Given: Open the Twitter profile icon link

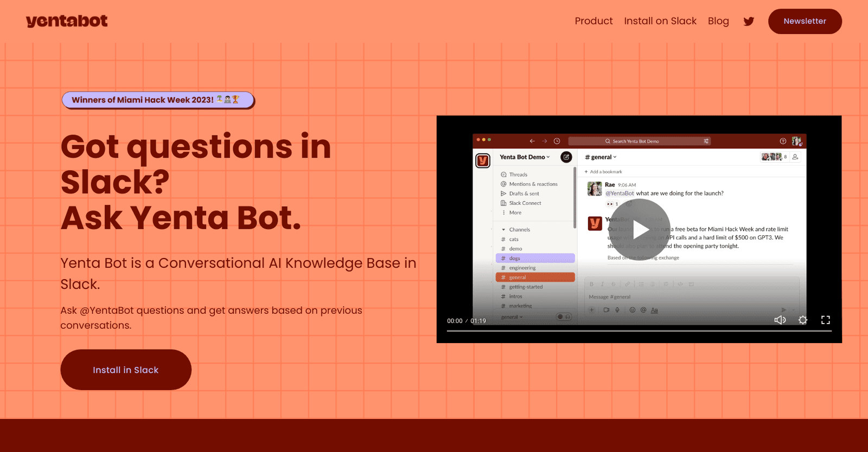Looking at the screenshot, I should pos(749,21).
